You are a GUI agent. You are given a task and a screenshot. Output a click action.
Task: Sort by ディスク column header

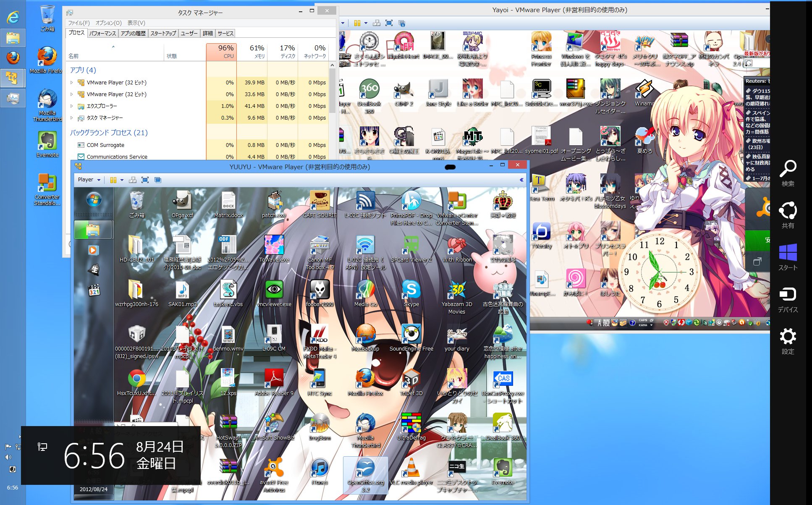click(x=283, y=52)
